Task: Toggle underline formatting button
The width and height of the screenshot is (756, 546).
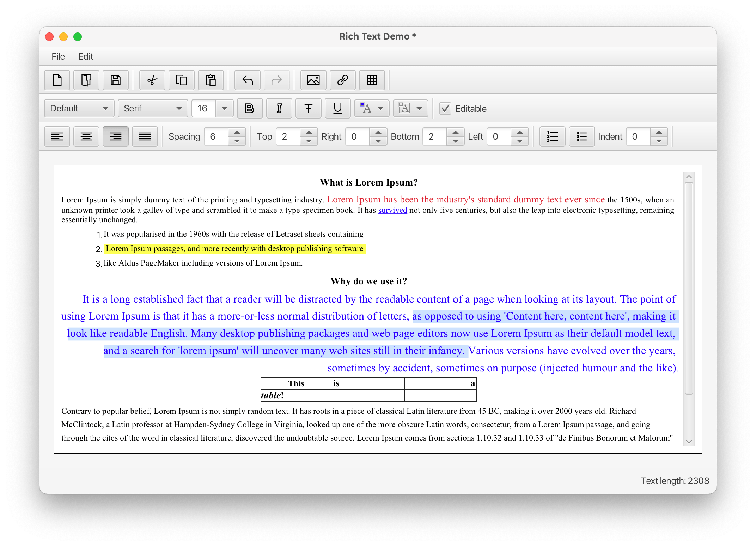Action: click(x=338, y=108)
